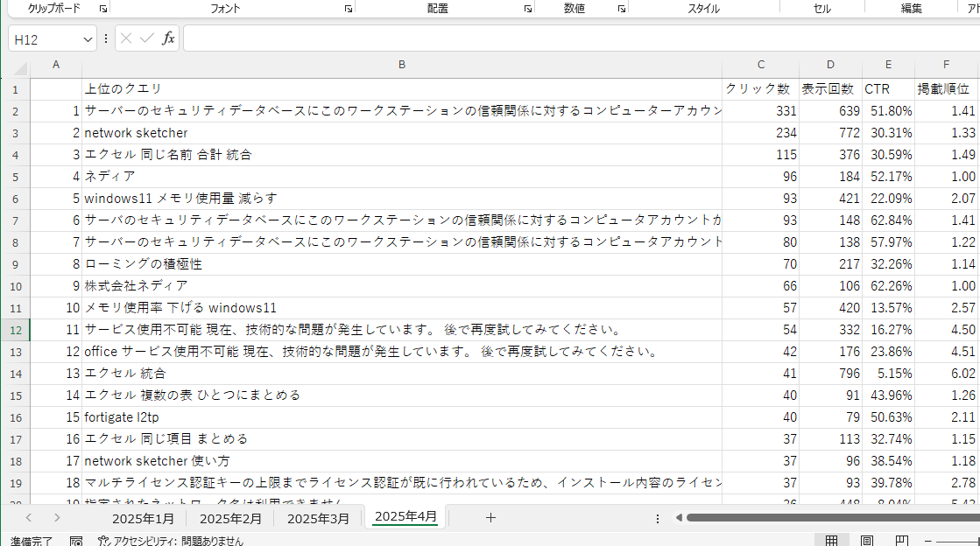This screenshot has width=980, height=546.
Task: Switch to Page Break Preview view icon
Action: click(x=903, y=539)
